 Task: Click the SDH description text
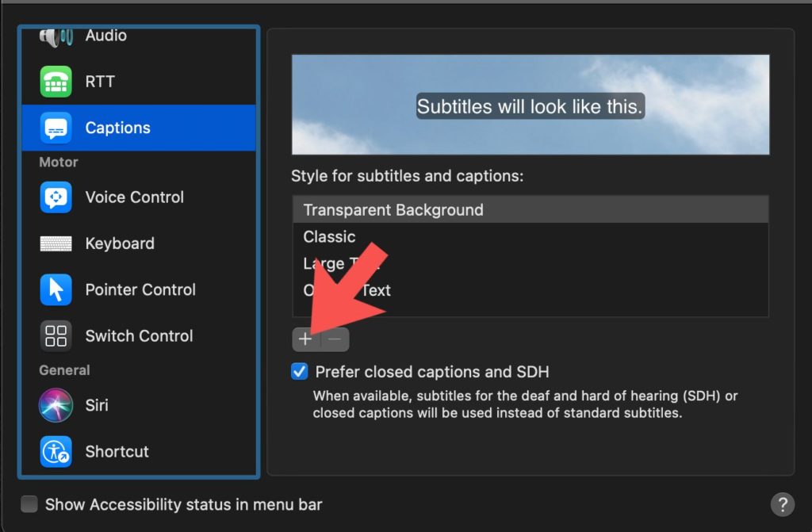pyautogui.click(x=525, y=404)
